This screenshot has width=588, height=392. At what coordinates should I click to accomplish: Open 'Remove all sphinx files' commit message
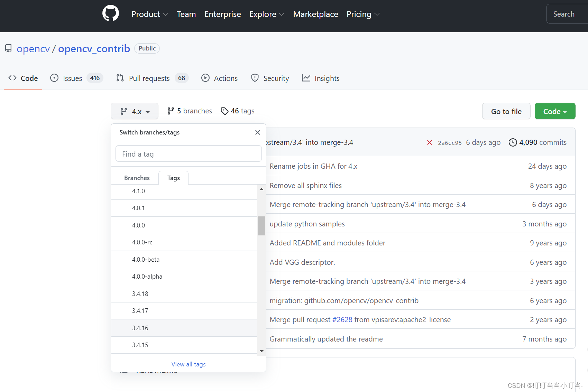click(306, 186)
